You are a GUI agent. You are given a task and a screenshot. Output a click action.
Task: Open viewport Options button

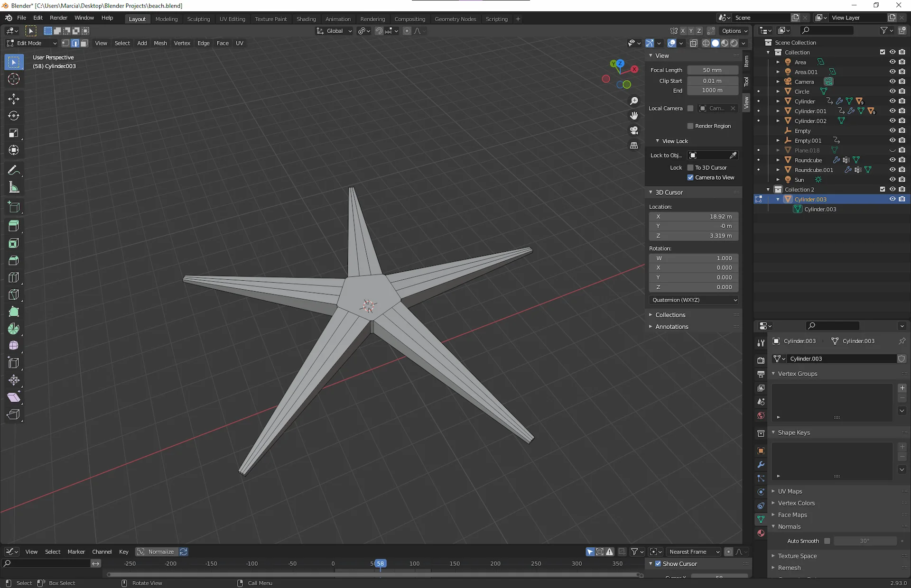734,31
